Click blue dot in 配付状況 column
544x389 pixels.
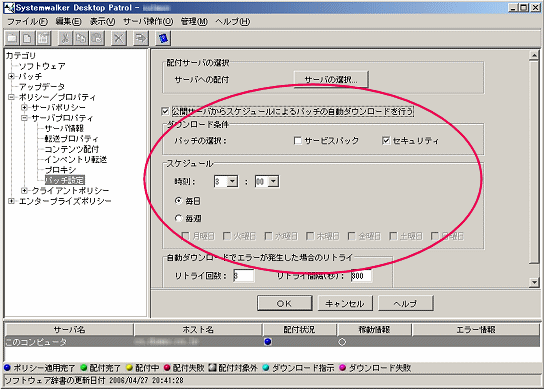(x=267, y=342)
